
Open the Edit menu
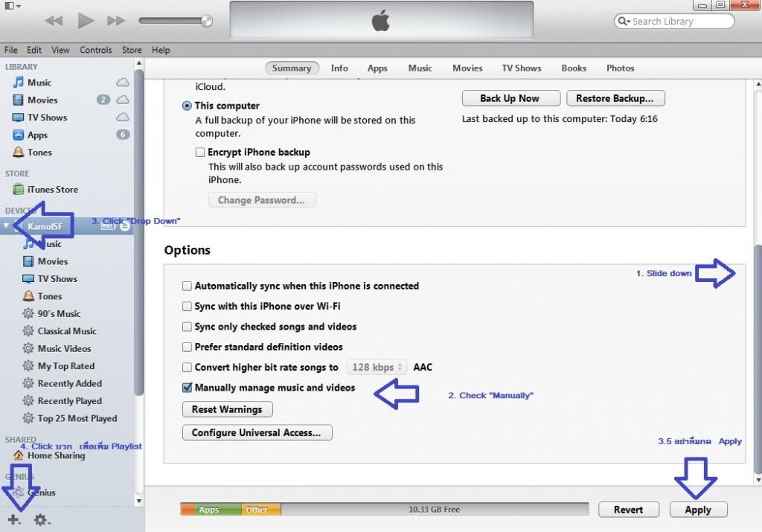point(34,50)
